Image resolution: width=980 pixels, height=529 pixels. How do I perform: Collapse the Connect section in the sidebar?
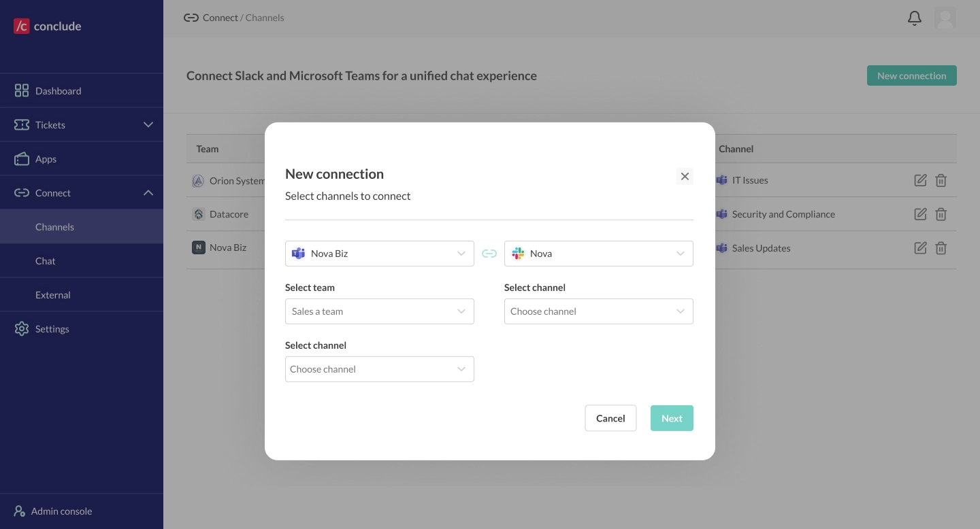click(x=148, y=192)
